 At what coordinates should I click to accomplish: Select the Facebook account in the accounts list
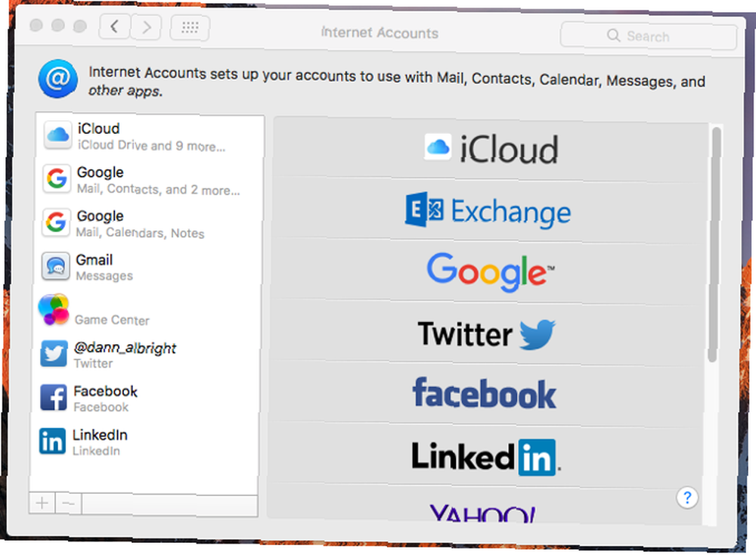(144, 398)
